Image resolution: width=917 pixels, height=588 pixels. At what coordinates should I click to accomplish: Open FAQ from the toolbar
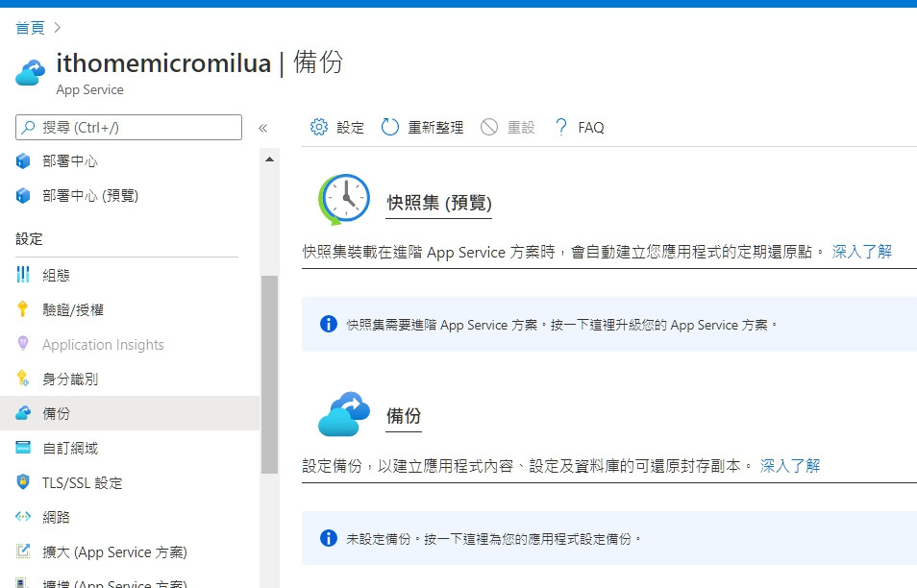tap(591, 127)
